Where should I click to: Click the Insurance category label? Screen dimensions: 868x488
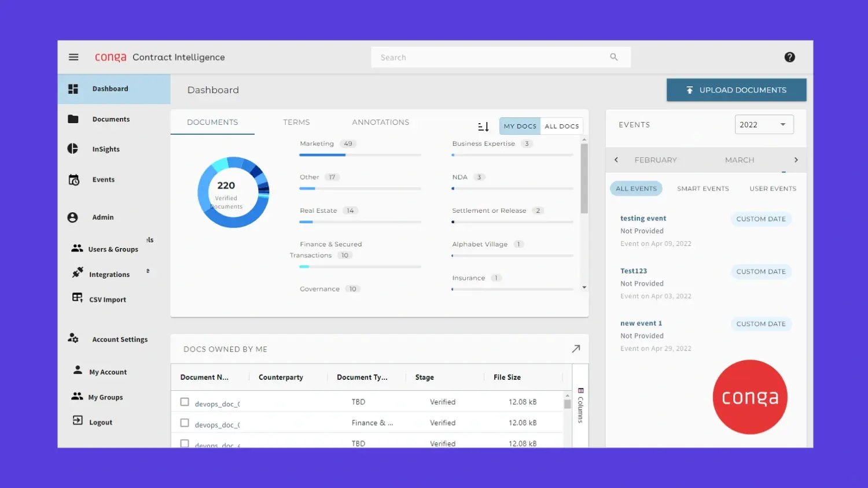(468, 278)
